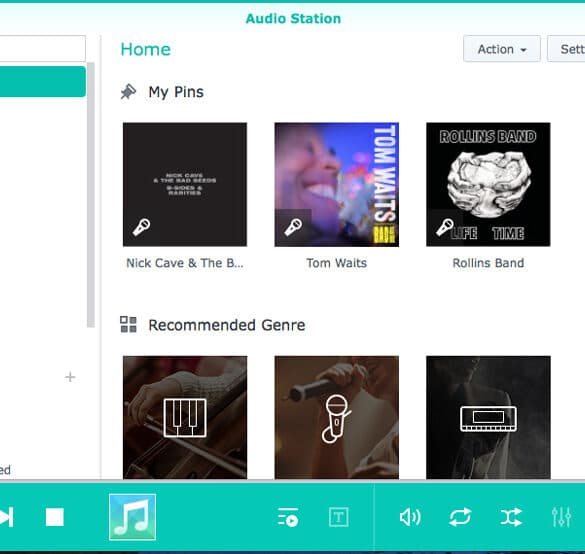Open the Tom Waits pinned artist

pos(337,185)
